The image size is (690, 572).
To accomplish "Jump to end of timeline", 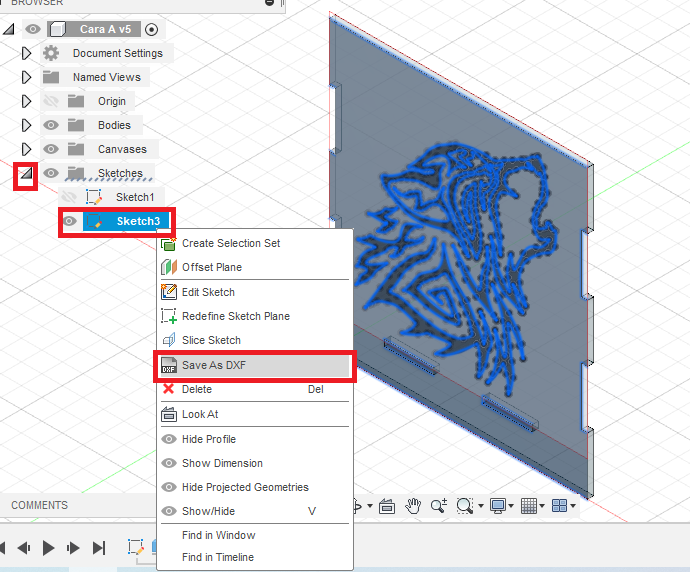I will tap(99, 548).
